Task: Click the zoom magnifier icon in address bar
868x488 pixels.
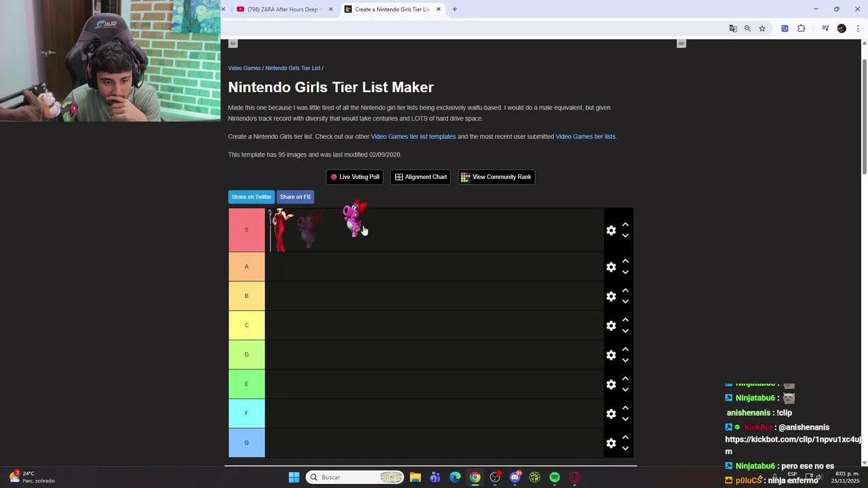Action: pos(747,28)
